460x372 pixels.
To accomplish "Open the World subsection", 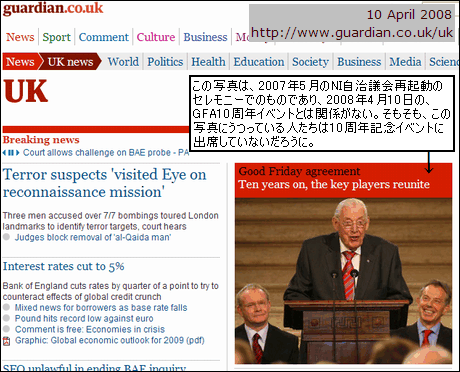I will (123, 62).
